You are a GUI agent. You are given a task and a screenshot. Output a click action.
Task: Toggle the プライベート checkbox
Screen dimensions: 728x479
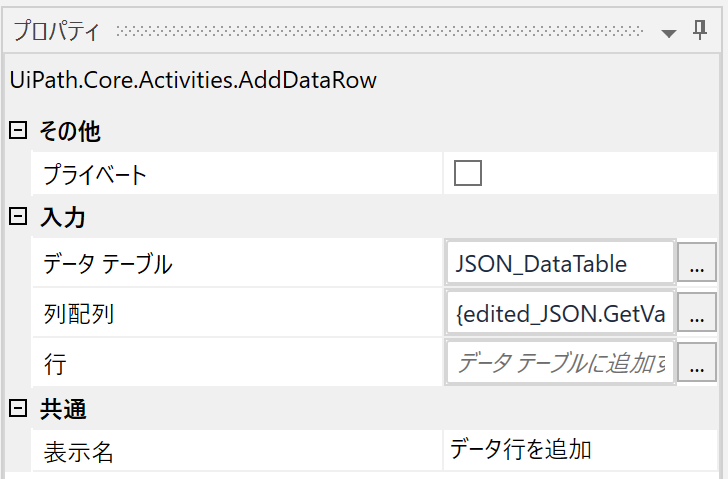468,173
